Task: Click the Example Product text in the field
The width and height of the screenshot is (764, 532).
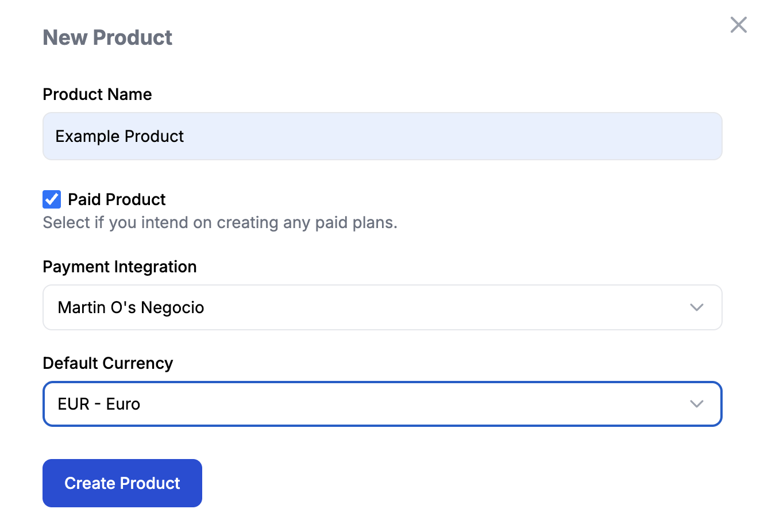Action: coord(119,136)
